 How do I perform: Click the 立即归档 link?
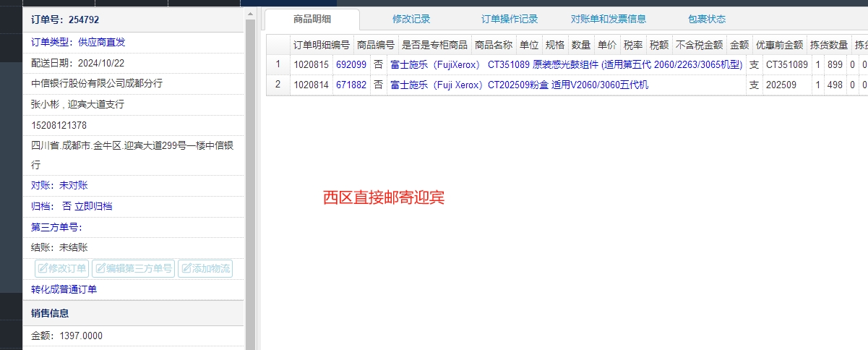[93, 206]
